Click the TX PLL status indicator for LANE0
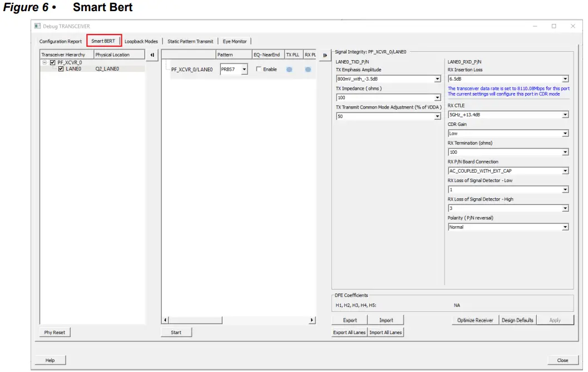Image resolution: width=588 pixels, height=372 pixels. [290, 69]
